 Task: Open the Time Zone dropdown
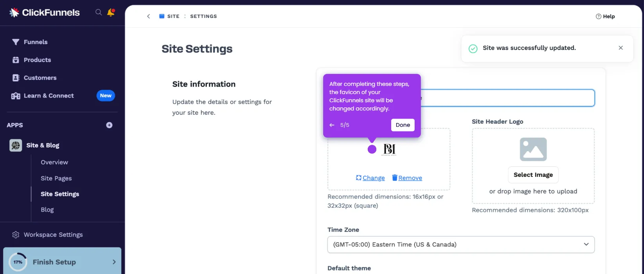click(x=461, y=244)
